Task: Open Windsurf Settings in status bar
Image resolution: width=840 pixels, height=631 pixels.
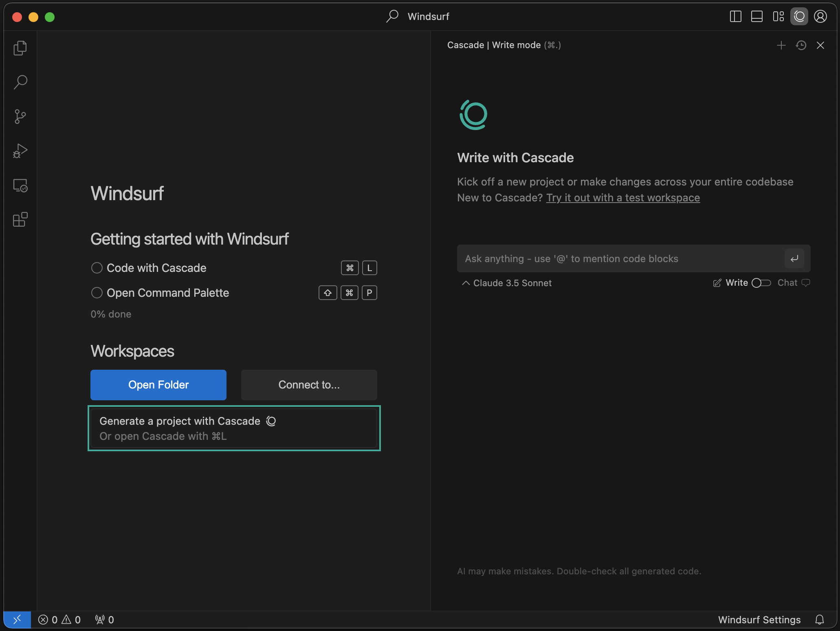Action: pyautogui.click(x=759, y=620)
